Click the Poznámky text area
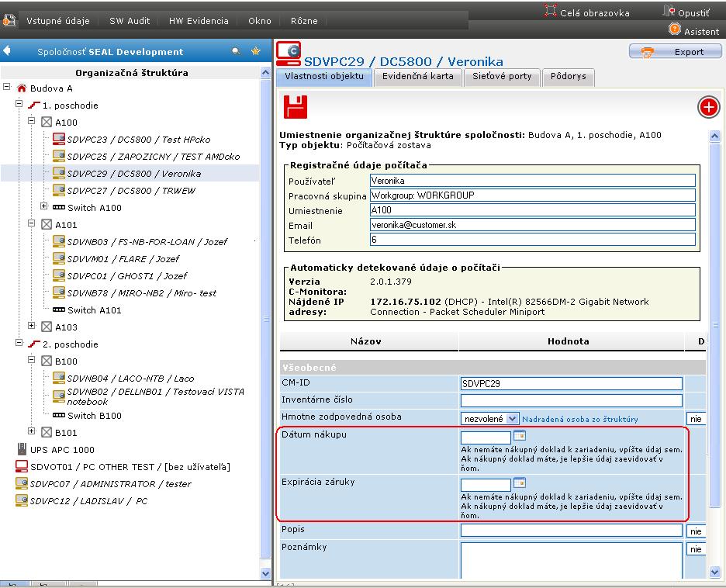Image resolution: width=726 pixels, height=588 pixels. pyautogui.click(x=572, y=560)
